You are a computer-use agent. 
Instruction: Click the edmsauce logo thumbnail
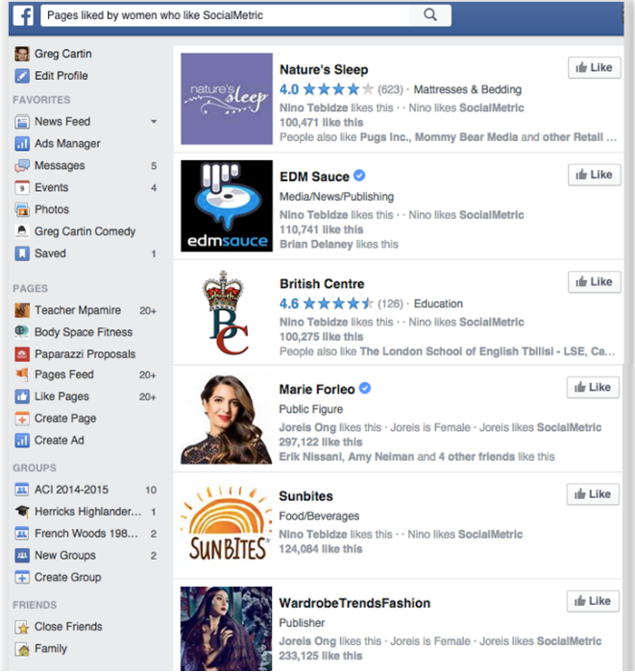(x=227, y=205)
